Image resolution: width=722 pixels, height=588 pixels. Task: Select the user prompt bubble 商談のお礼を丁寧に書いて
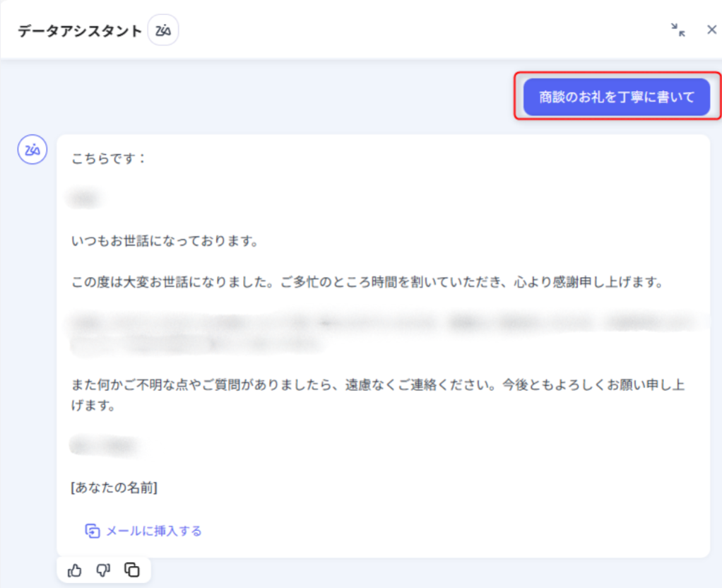coord(616,98)
